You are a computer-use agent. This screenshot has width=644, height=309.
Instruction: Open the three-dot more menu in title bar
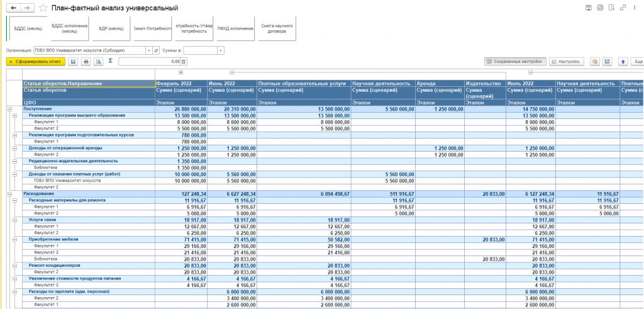point(634,8)
